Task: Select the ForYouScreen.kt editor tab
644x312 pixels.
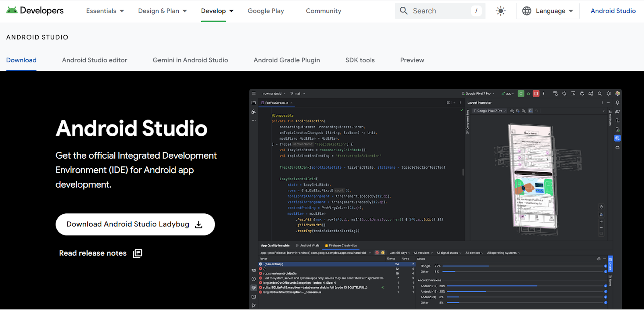Action: coord(277,103)
